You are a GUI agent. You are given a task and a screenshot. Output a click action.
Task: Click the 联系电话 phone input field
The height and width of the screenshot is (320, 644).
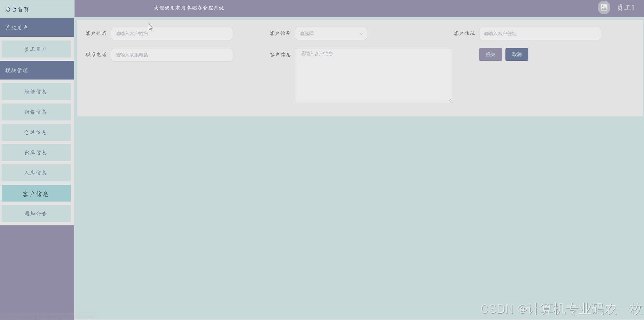(x=172, y=54)
